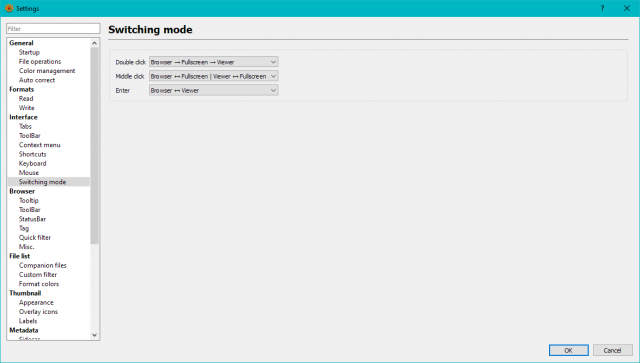Image resolution: width=640 pixels, height=363 pixels.
Task: Open the Enter key mode dropdown
Action: pyautogui.click(x=213, y=91)
